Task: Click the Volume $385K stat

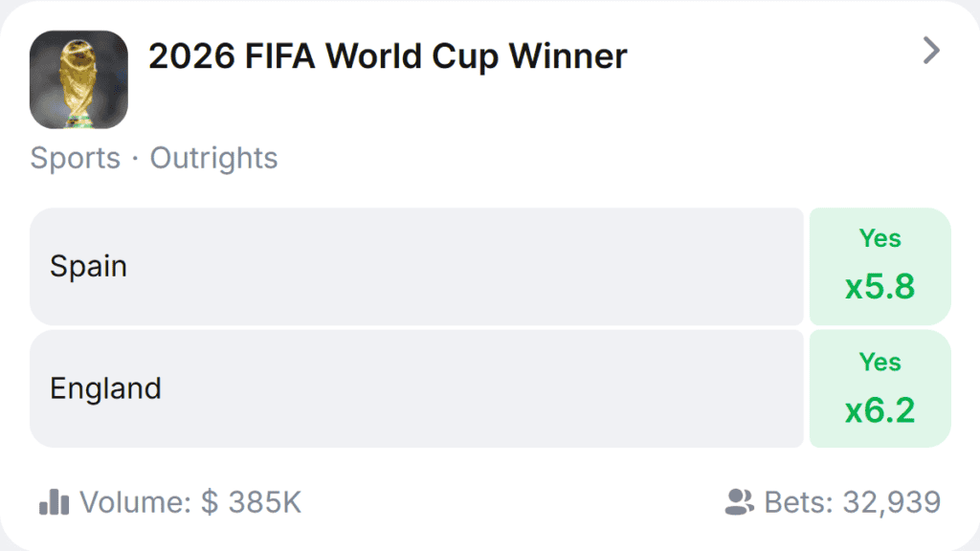Action: pyautogui.click(x=191, y=500)
